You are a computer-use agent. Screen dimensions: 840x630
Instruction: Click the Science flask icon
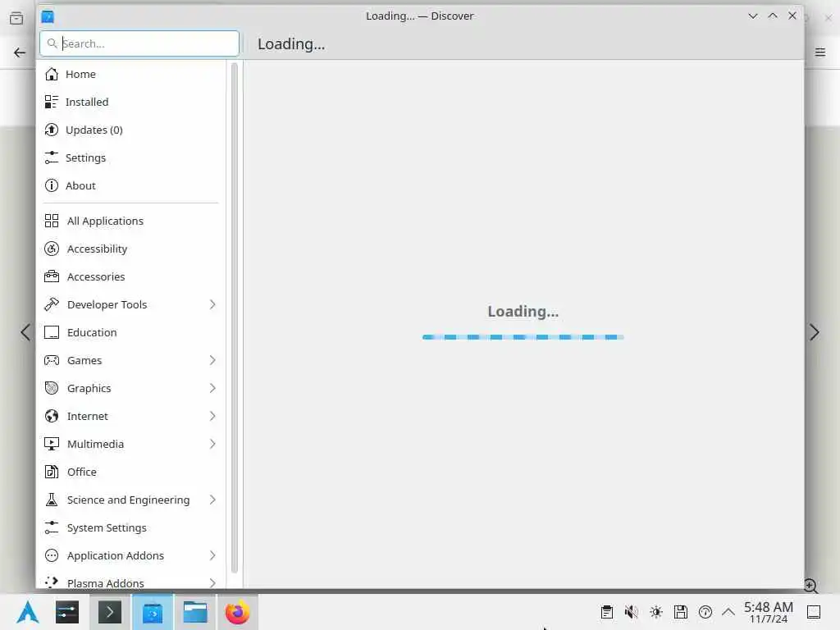coord(52,500)
